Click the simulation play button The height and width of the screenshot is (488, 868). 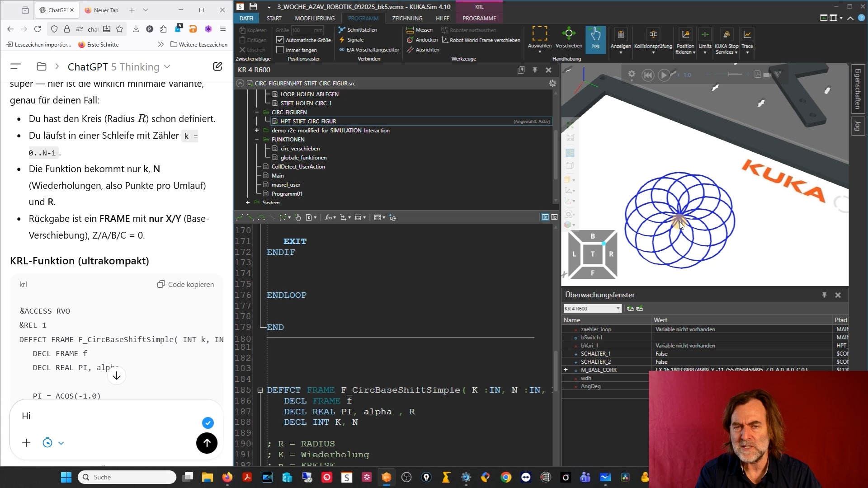[664, 75]
